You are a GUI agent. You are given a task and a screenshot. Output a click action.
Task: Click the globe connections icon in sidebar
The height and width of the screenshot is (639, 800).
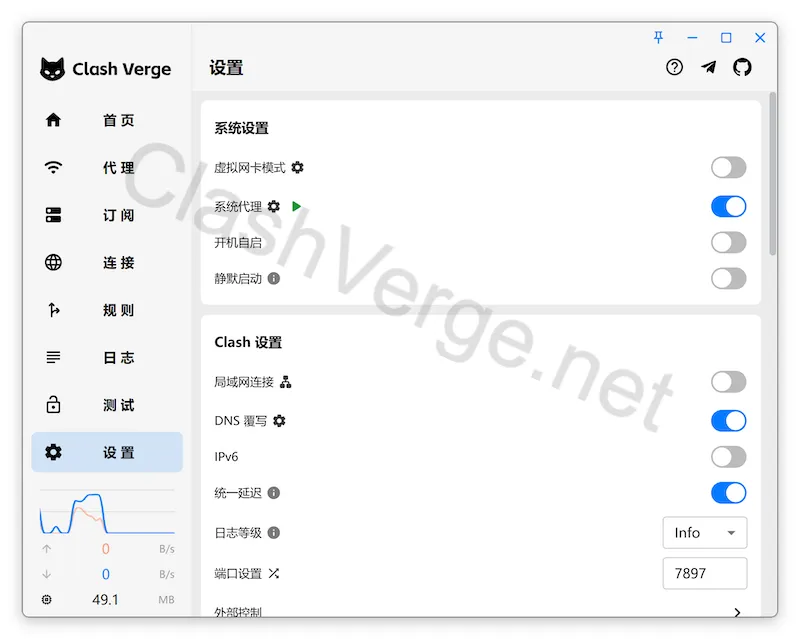pos(53,262)
